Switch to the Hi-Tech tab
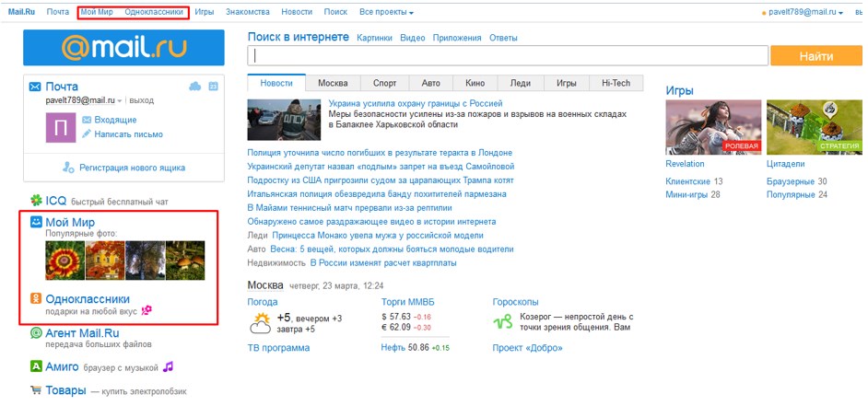868x406 pixels. (616, 83)
